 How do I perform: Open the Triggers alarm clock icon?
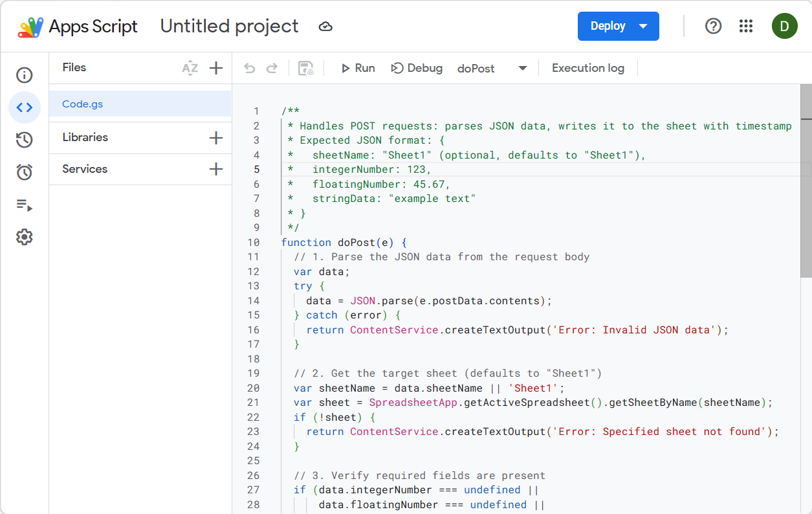point(25,172)
